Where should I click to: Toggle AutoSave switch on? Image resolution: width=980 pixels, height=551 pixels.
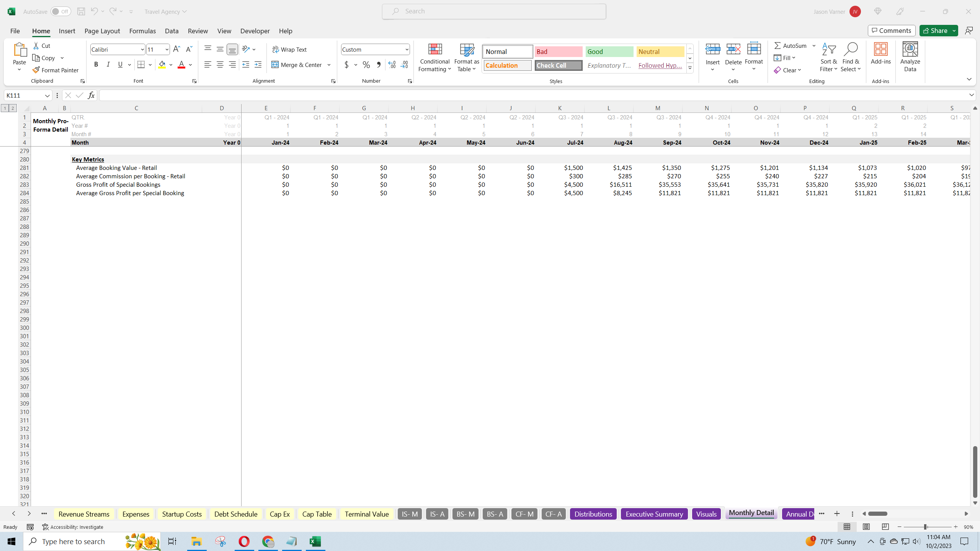pyautogui.click(x=60, y=11)
